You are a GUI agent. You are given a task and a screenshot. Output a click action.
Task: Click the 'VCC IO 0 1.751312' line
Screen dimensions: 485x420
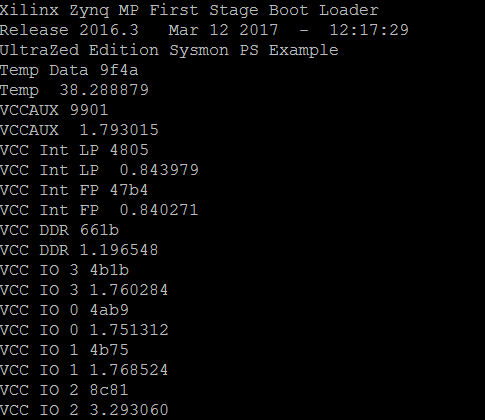[84, 330]
